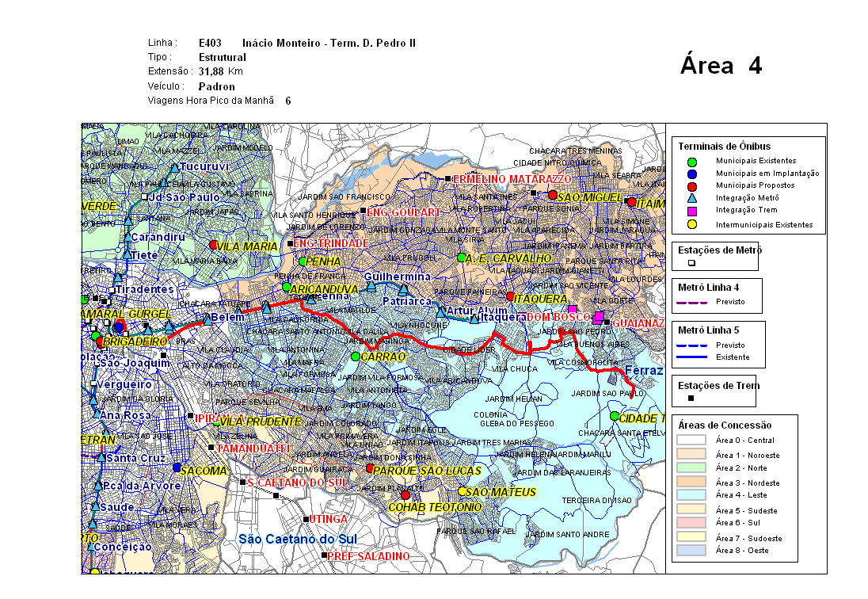Select the Eng. Goulart train station square
The image size is (868, 599).
363,211
